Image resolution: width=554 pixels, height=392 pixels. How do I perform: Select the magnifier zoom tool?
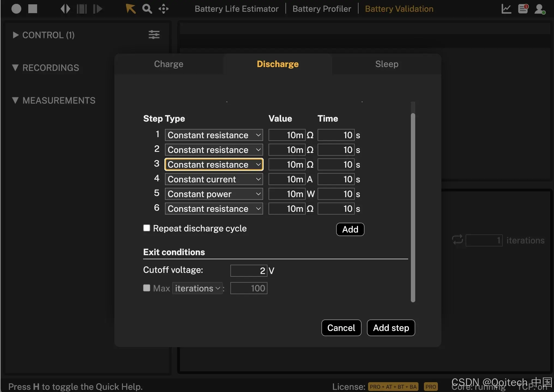(147, 9)
